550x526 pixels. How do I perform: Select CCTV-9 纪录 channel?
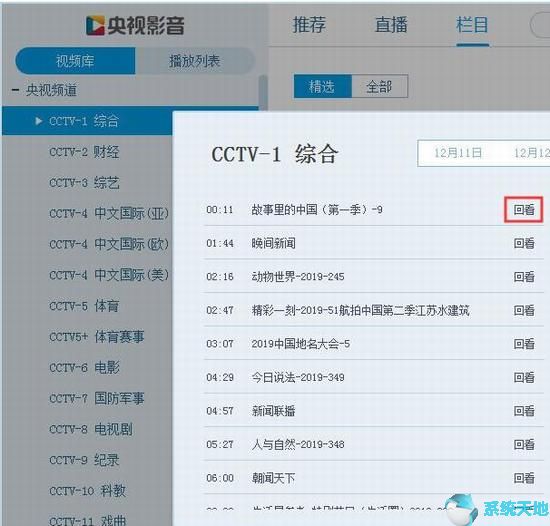(x=84, y=460)
